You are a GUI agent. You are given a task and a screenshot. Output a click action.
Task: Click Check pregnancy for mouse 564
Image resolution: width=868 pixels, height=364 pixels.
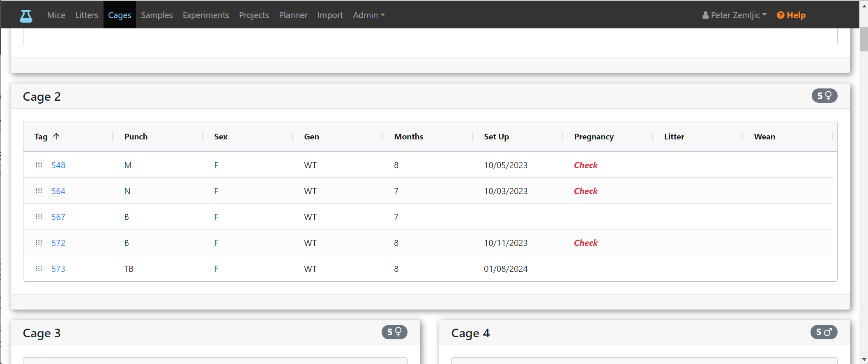coord(586,191)
